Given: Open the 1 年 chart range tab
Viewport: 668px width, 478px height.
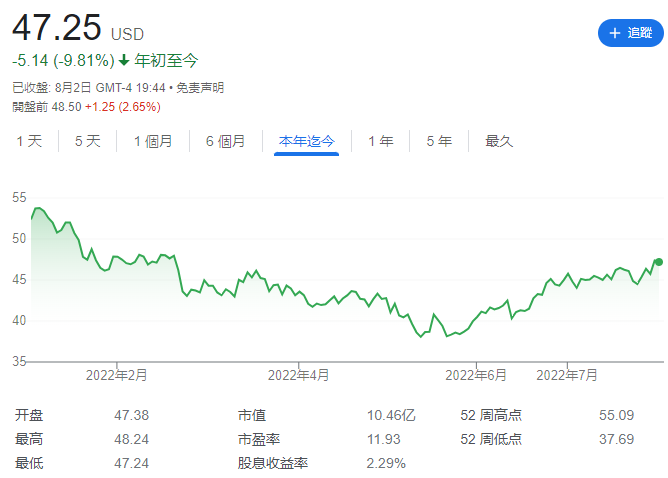Looking at the screenshot, I should click(381, 141).
